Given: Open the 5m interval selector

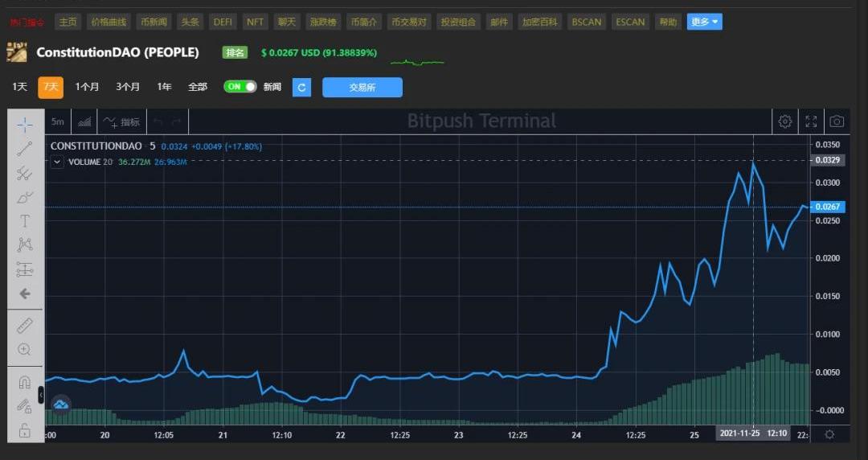Looking at the screenshot, I should point(58,122).
